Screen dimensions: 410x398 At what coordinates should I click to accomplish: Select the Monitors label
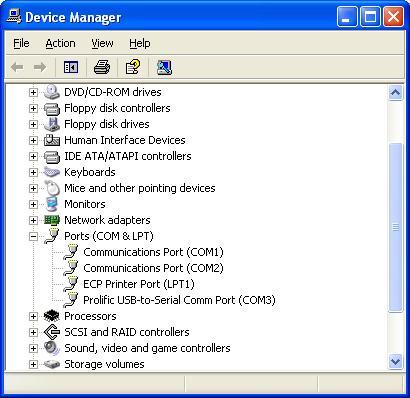coord(85,204)
